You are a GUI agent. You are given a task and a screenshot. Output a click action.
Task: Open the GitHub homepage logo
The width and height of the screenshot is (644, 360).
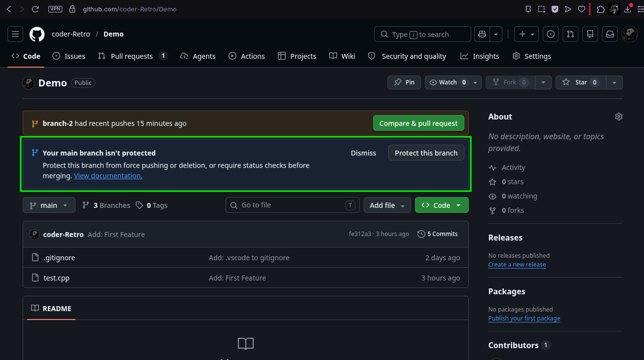point(37,34)
